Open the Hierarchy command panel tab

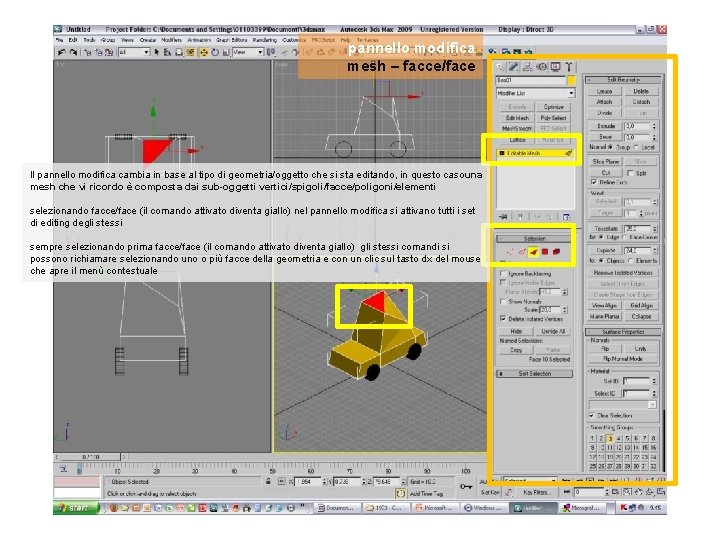pyautogui.click(x=528, y=67)
